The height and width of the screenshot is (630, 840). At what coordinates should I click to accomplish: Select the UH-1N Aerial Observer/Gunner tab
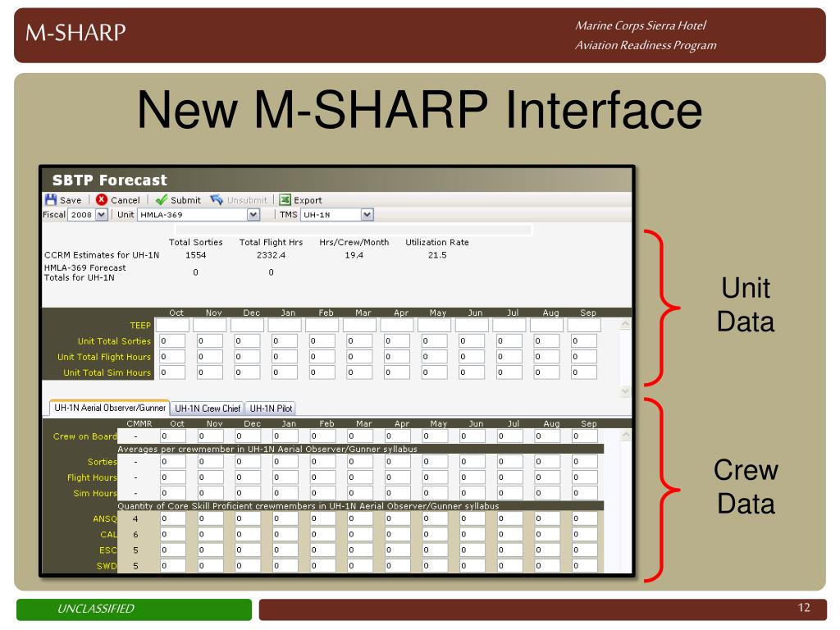pos(110,408)
